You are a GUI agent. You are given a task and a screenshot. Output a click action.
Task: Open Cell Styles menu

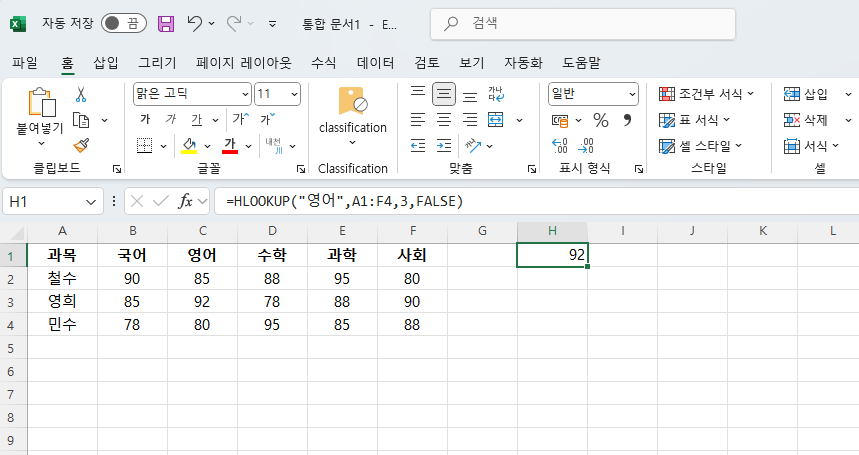(700, 146)
